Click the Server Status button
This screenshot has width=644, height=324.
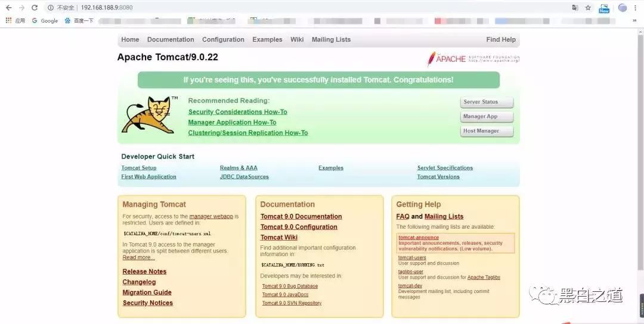487,102
